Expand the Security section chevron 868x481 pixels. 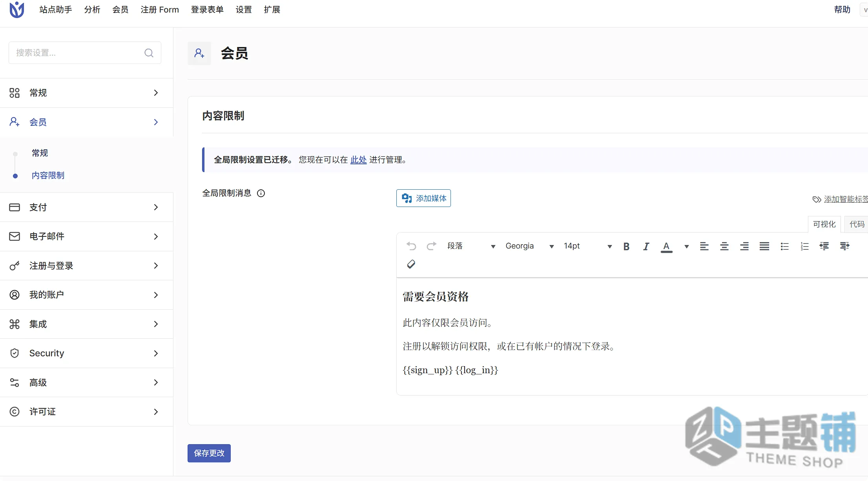[156, 353]
